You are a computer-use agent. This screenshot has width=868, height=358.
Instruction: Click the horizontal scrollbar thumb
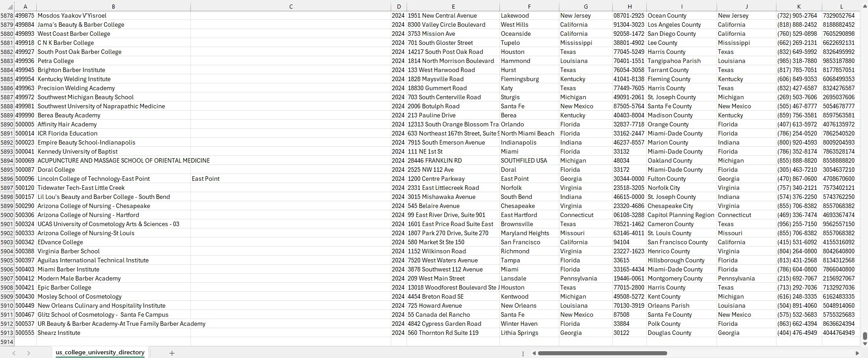point(602,353)
